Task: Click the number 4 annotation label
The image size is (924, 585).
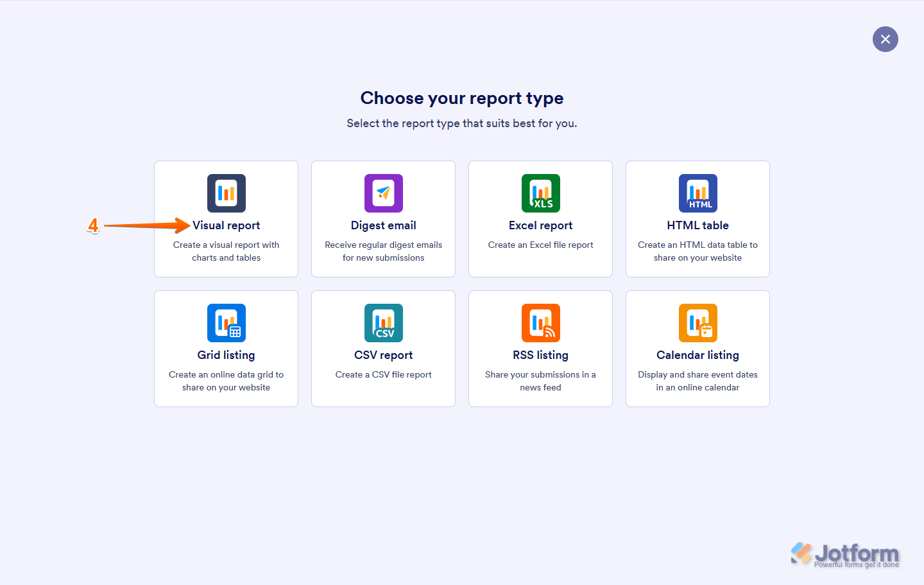Action: point(94,225)
